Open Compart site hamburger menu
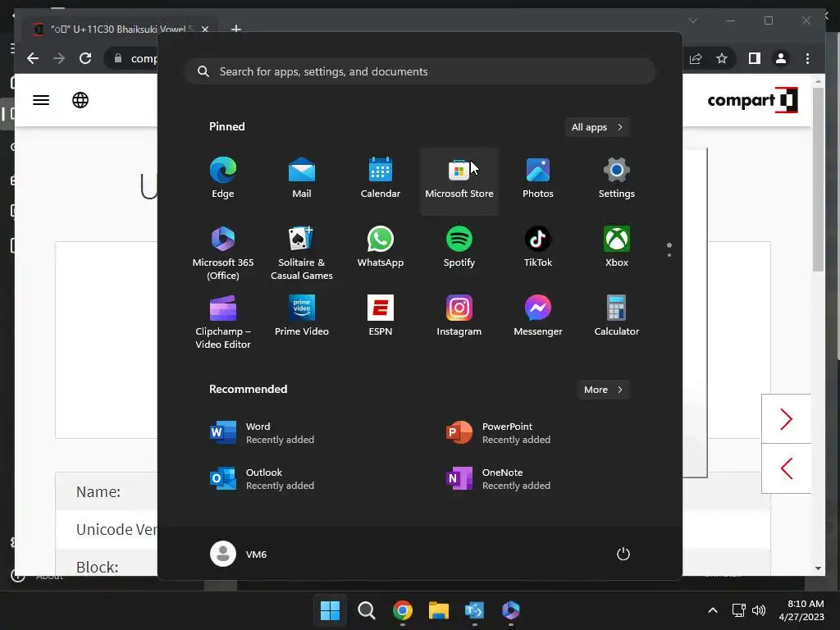This screenshot has width=840, height=630. click(41, 100)
